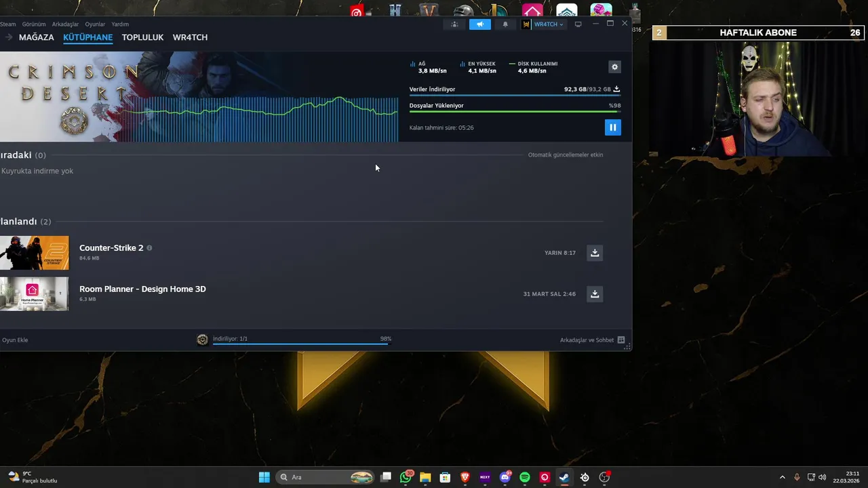The width and height of the screenshot is (868, 488).
Task: Click the taskbar Ara search box
Action: tap(325, 477)
